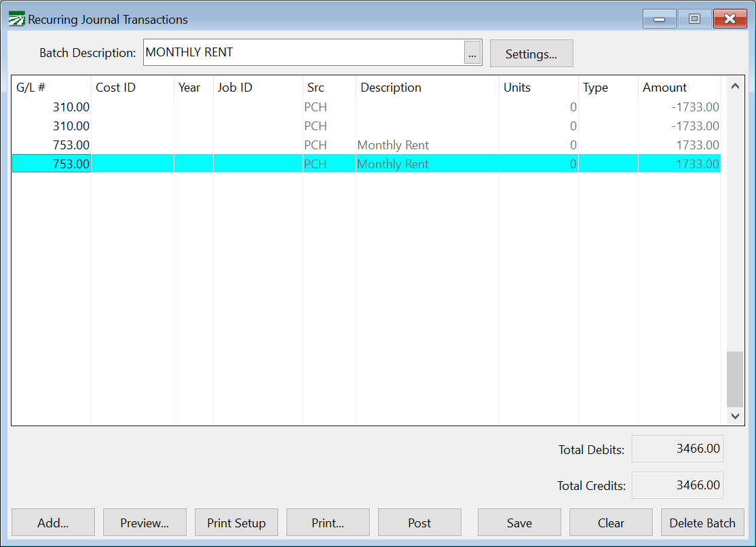Select Description cell of the third row
756x547 pixels.
tap(426, 145)
